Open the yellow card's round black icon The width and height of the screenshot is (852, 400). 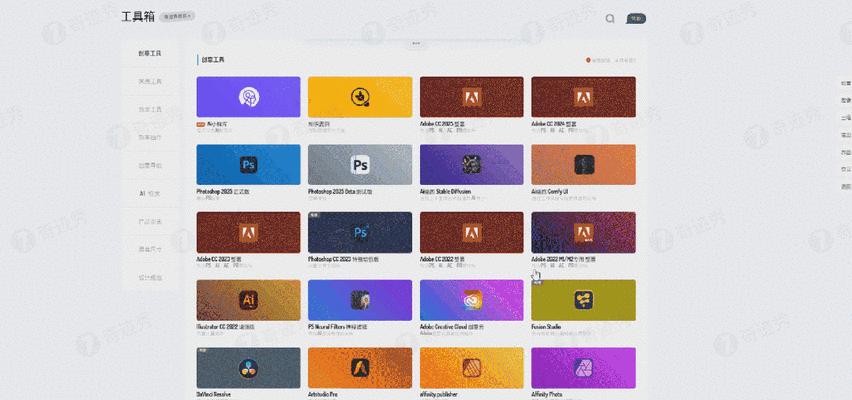360,97
